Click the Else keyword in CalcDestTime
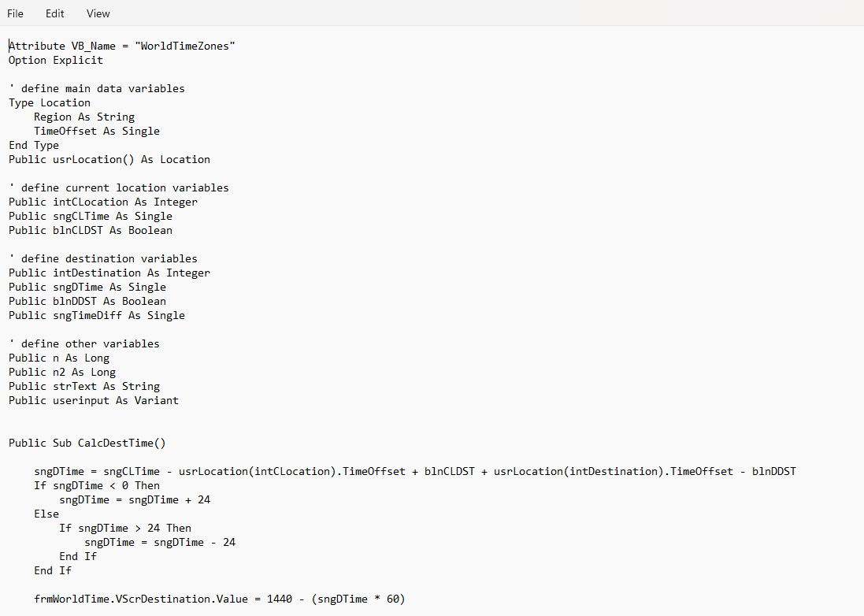Image resolution: width=864 pixels, height=616 pixels. 46,514
